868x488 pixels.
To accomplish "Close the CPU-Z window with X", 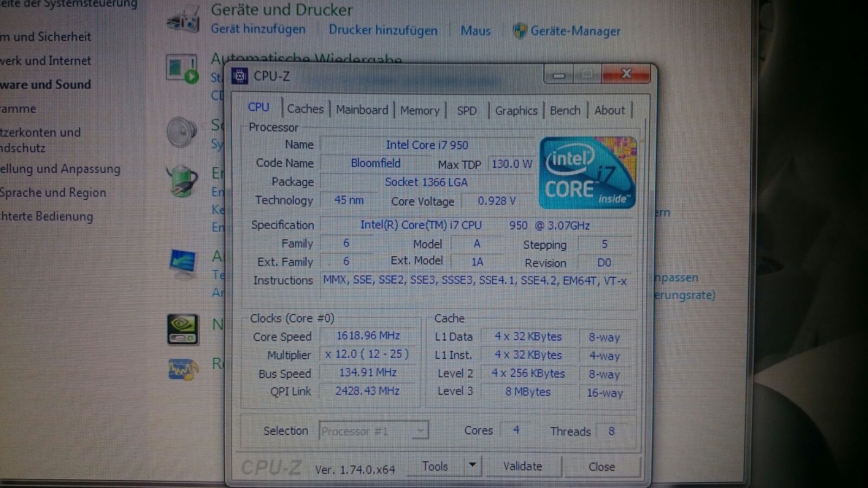I will tap(626, 73).
